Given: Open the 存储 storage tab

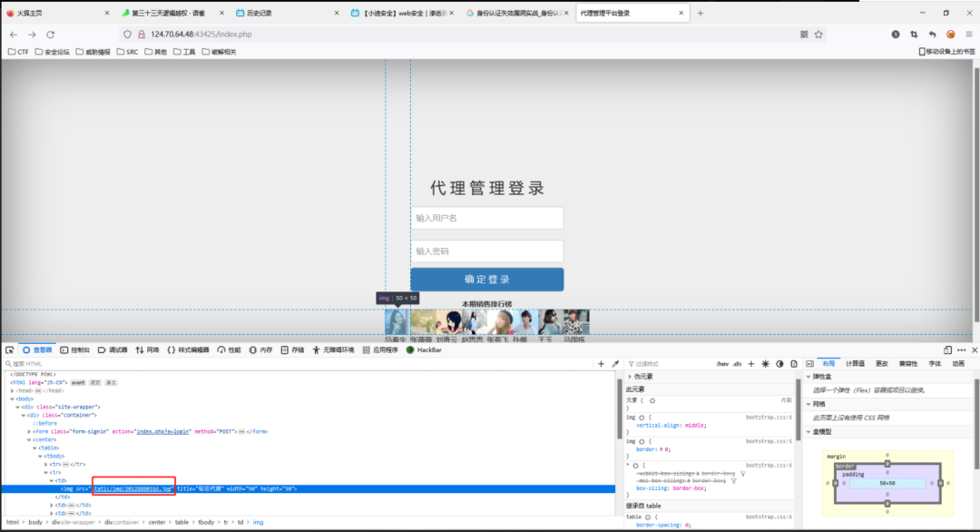Looking at the screenshot, I should click(x=292, y=350).
